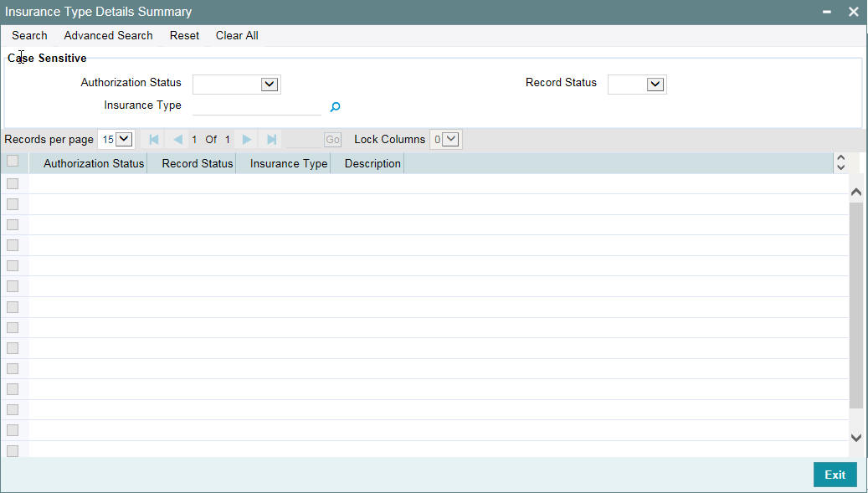The width and height of the screenshot is (868, 493).
Task: Open Advanced Search
Action: pyautogui.click(x=109, y=35)
